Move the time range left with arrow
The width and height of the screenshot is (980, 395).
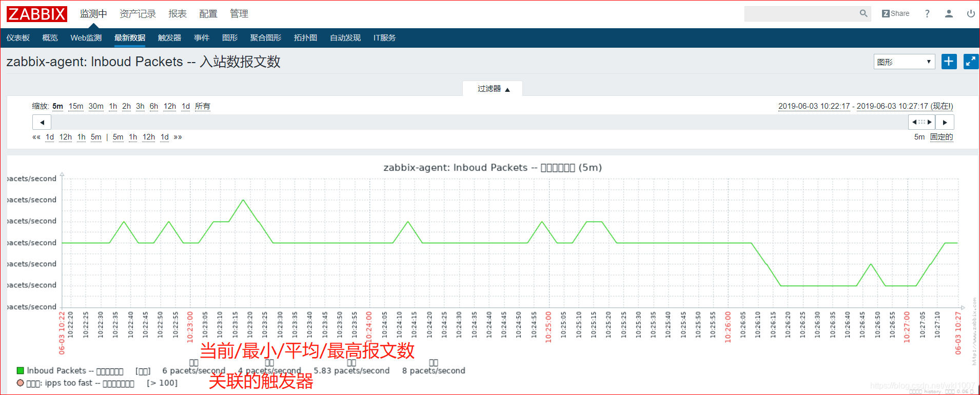click(x=42, y=122)
